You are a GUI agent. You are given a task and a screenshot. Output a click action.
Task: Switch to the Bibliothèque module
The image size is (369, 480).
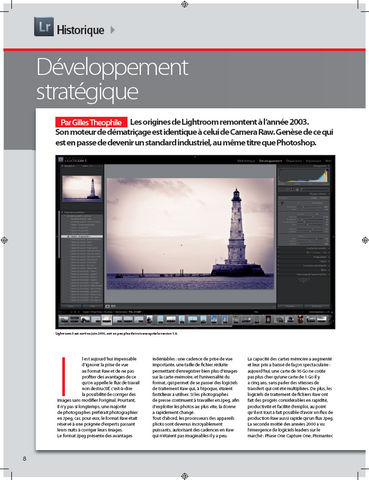(x=246, y=161)
